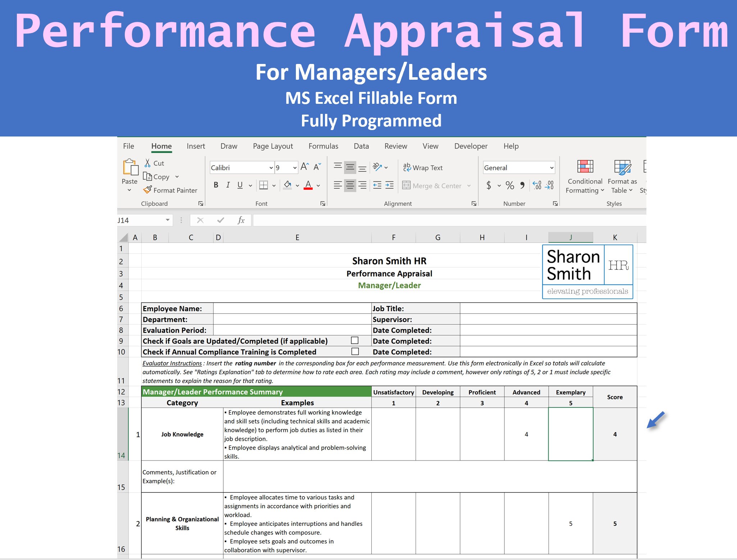Check the Goals Updated/Completed checkbox

[354, 341]
